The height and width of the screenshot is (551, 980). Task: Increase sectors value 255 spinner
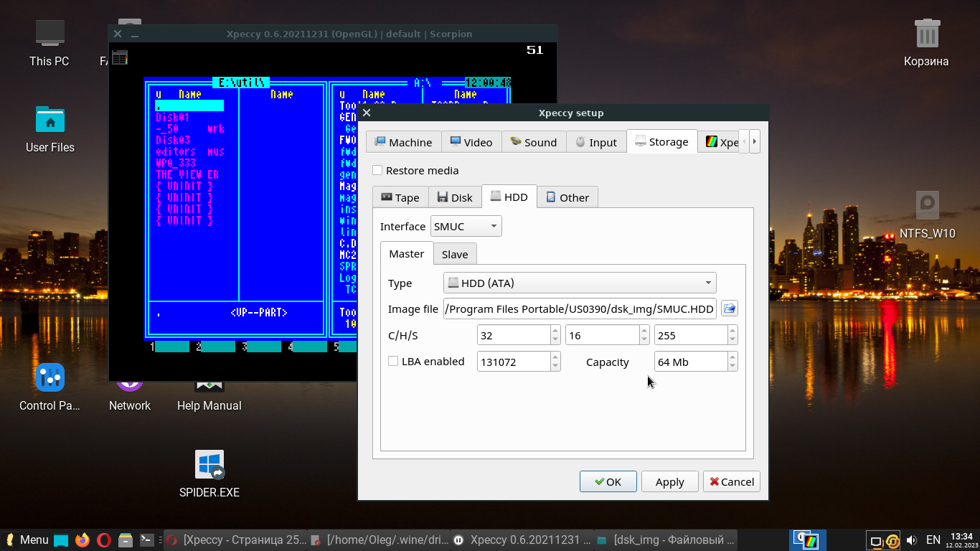pyautogui.click(x=732, y=331)
